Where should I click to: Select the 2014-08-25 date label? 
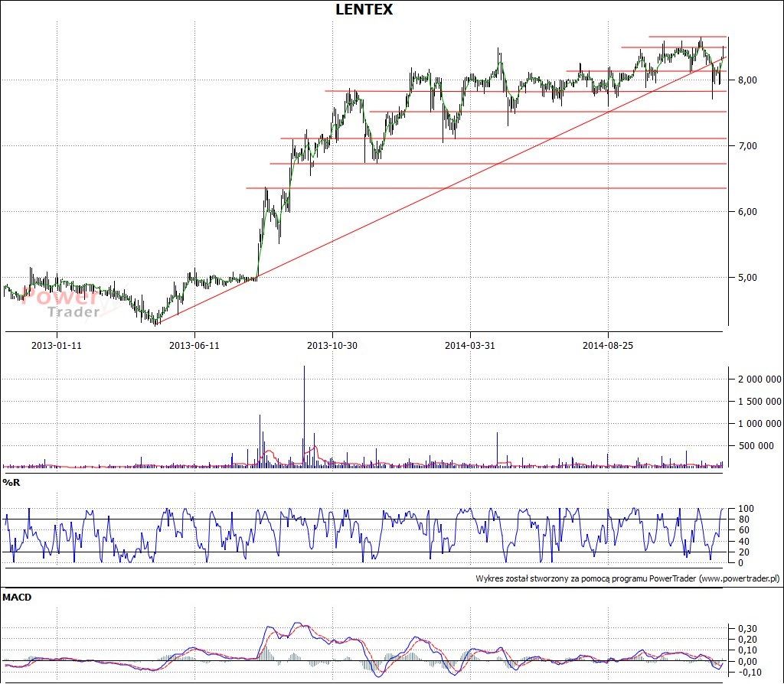point(608,345)
